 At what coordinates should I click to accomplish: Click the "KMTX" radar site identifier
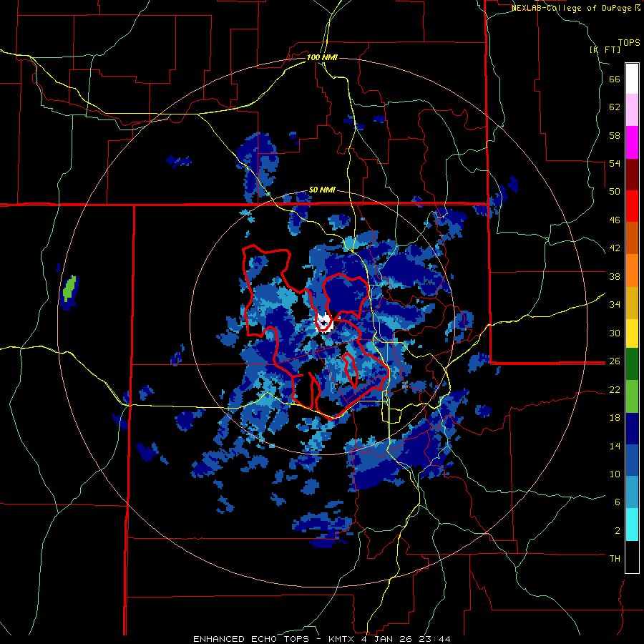pyautogui.click(x=340, y=639)
